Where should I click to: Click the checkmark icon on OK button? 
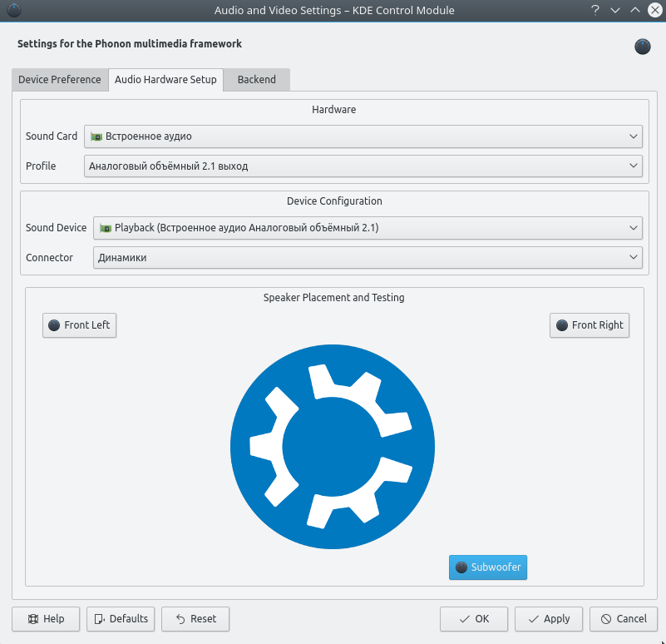[465, 619]
